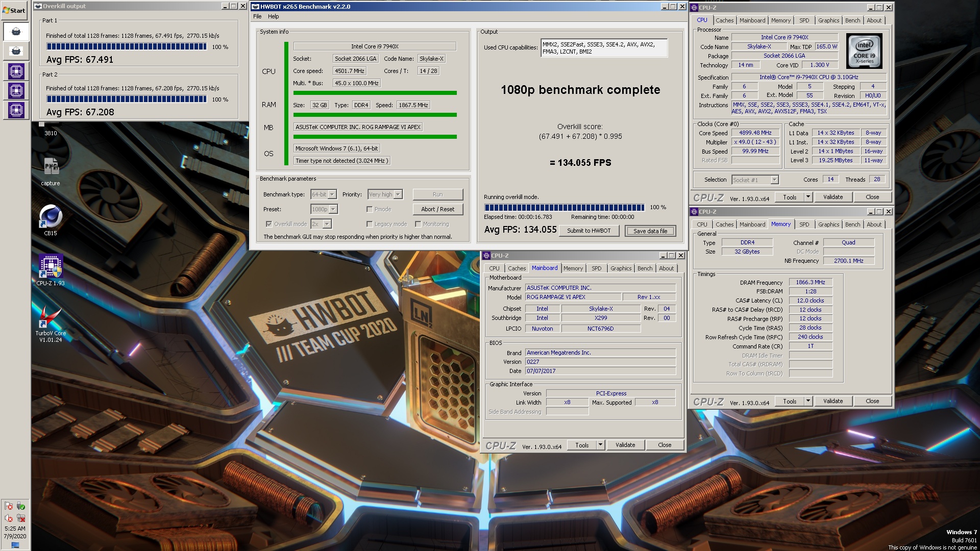The width and height of the screenshot is (980, 551).
Task: Click title icon of CPU-Z processor window
Action: [694, 8]
